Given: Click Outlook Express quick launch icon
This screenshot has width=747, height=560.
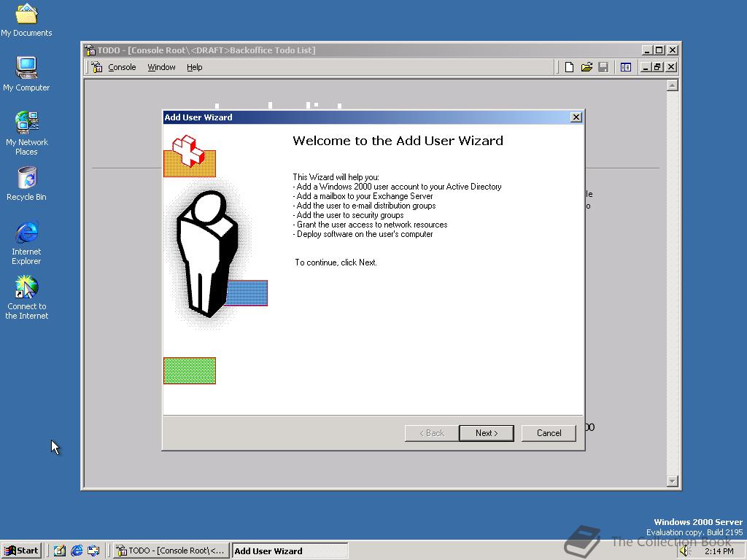Looking at the screenshot, I should coord(93,551).
